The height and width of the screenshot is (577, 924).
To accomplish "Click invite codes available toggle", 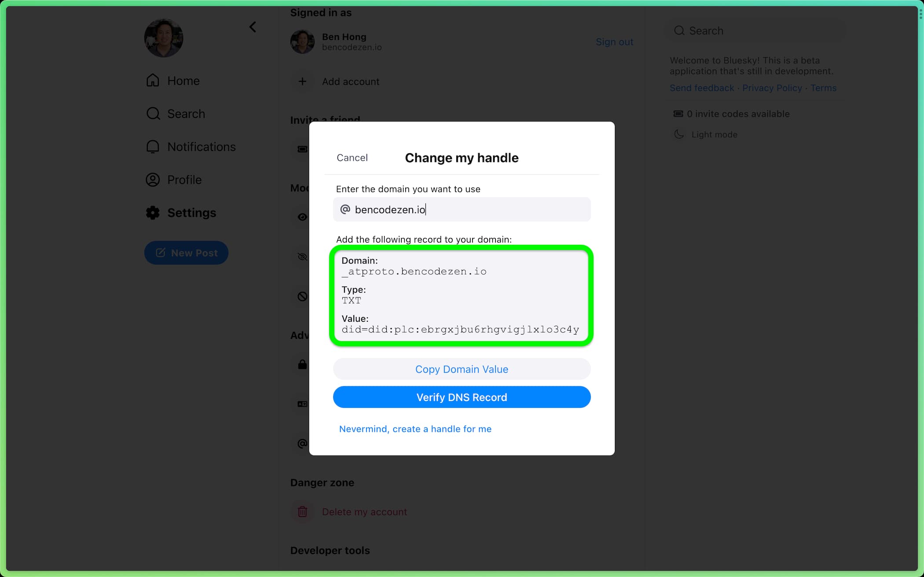I will point(730,114).
